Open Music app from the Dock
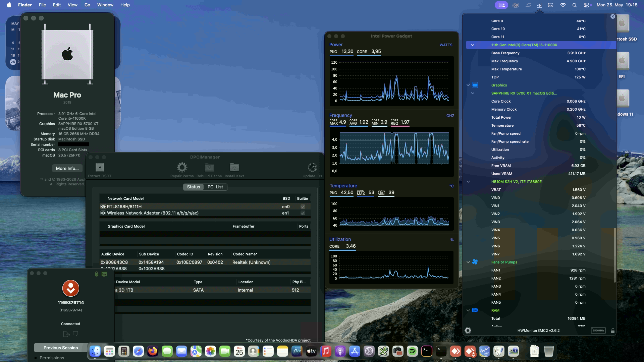 point(325,351)
